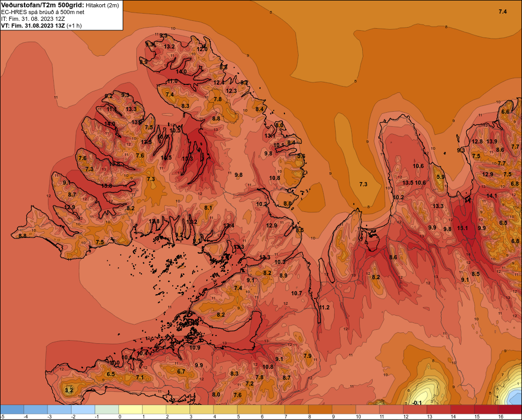The height and width of the screenshot is (420, 522).
Task: Select the '7.9' temperature value
Action: coord(307,356)
